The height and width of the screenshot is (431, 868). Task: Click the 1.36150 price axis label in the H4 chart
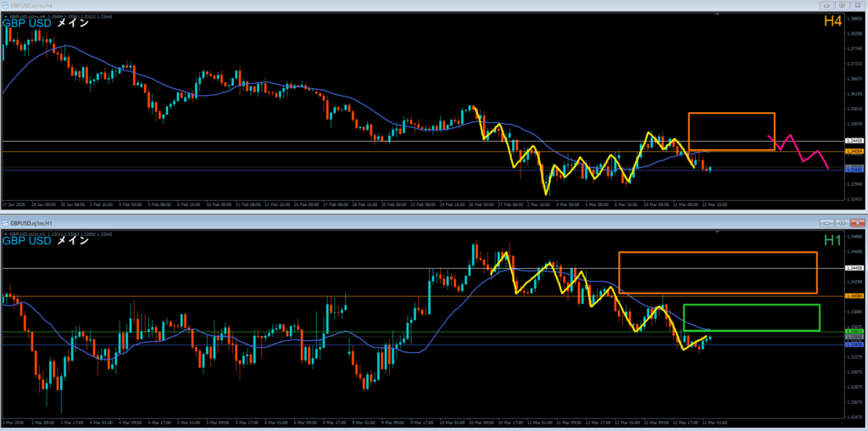854,93
